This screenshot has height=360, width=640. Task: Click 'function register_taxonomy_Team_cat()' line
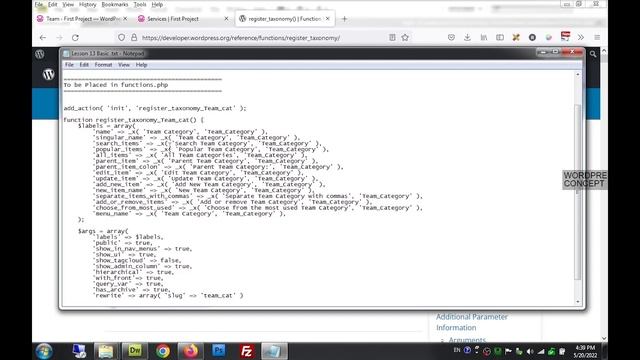pos(133,120)
